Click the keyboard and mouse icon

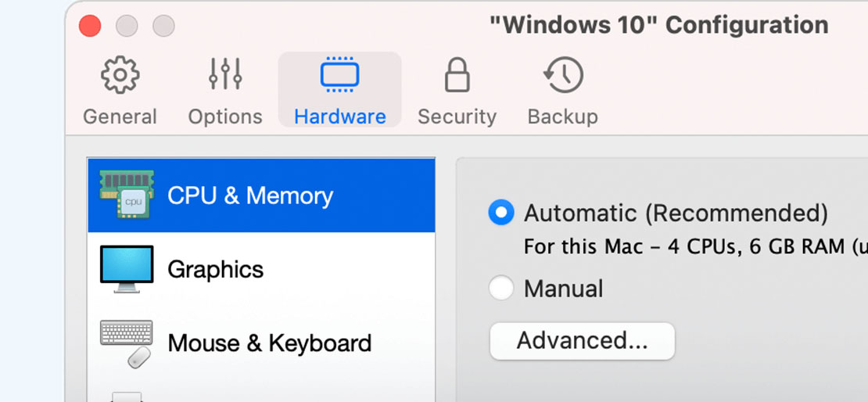127,343
